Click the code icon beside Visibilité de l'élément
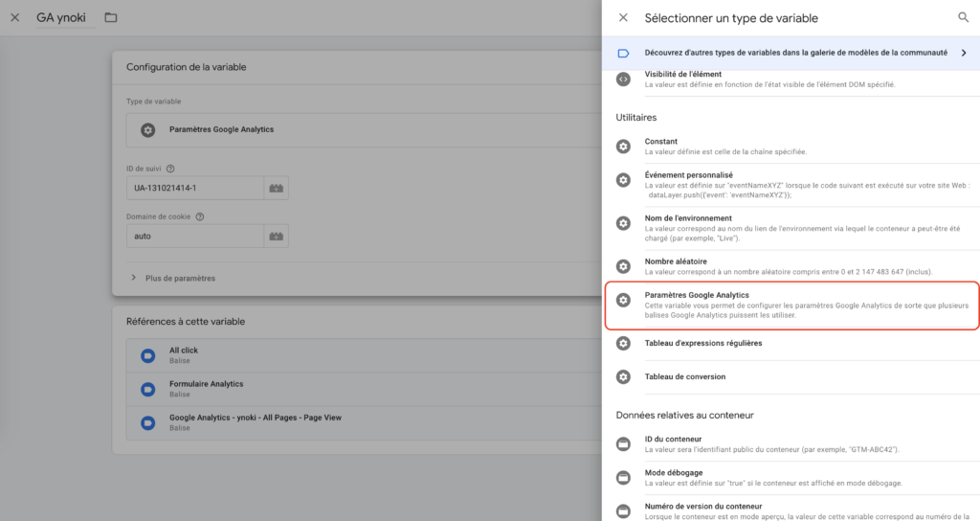 (623, 79)
